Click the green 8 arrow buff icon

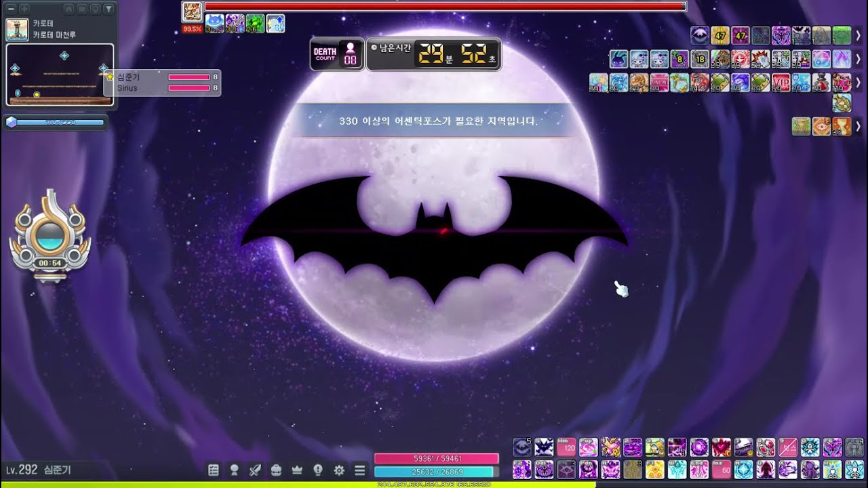pos(679,59)
